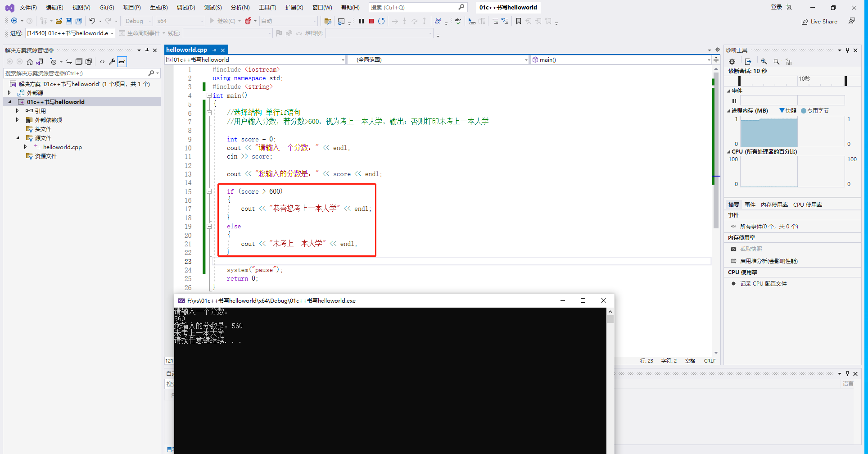Click the editor vertical scrollbar thumb

pyautogui.click(x=716, y=151)
